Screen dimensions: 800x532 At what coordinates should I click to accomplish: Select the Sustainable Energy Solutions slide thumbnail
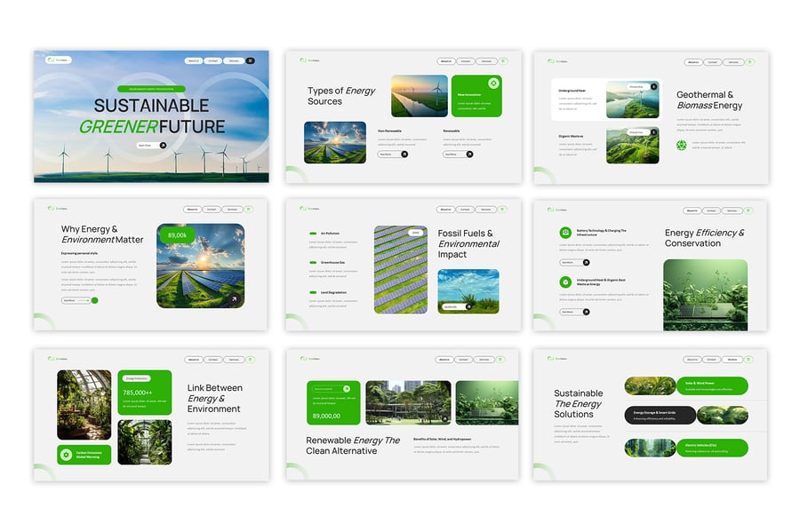tap(650, 414)
